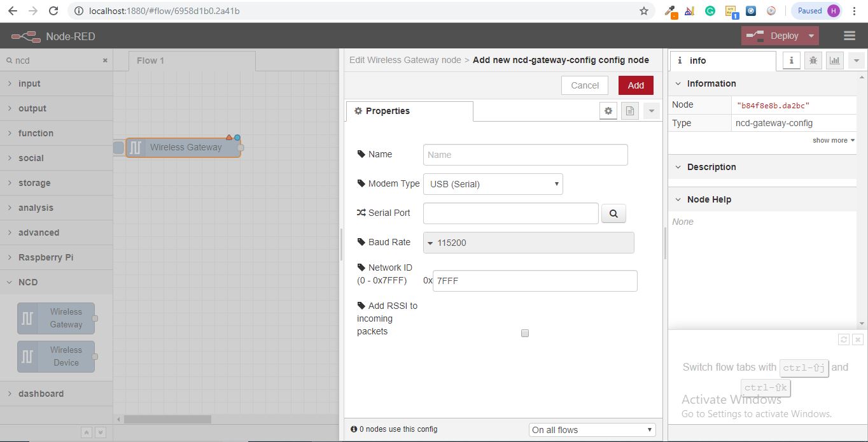This screenshot has height=442, width=868.
Task: Clear the palette search with the x icon
Action: 105,61
